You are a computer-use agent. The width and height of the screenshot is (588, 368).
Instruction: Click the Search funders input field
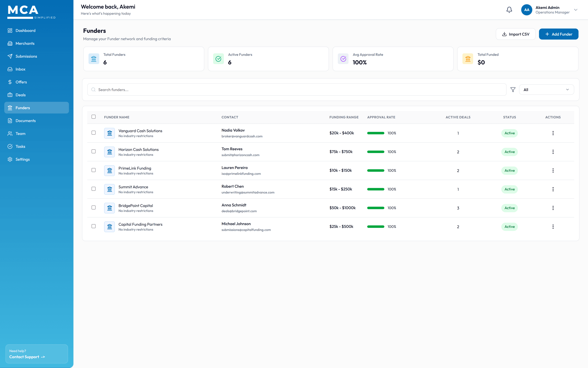coord(297,90)
